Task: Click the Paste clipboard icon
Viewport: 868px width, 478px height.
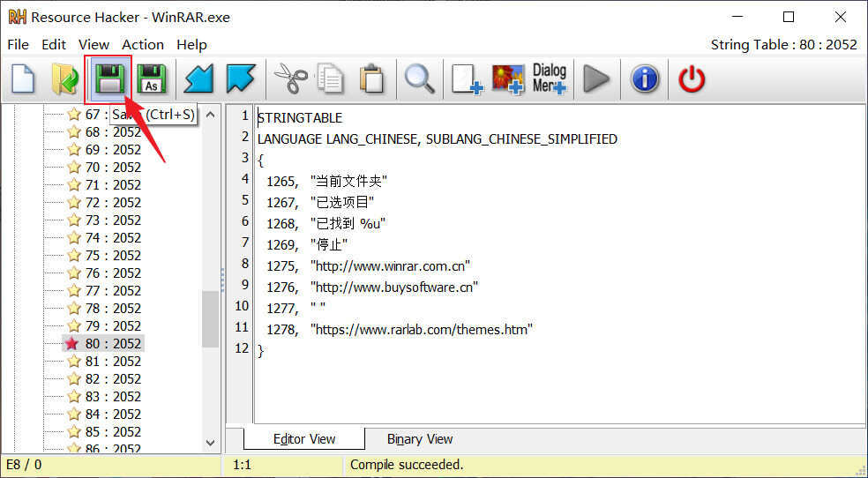Action: click(x=372, y=79)
